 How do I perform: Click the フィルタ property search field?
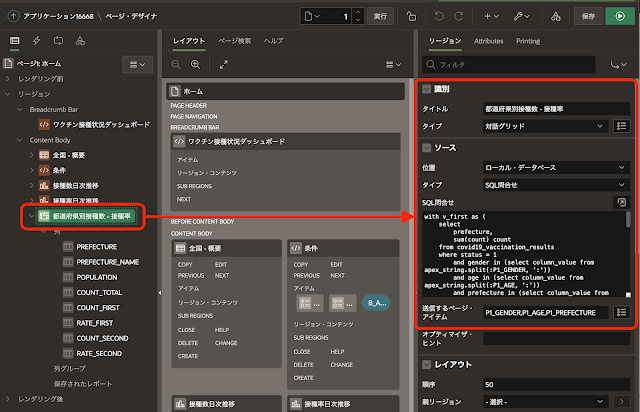pos(509,65)
